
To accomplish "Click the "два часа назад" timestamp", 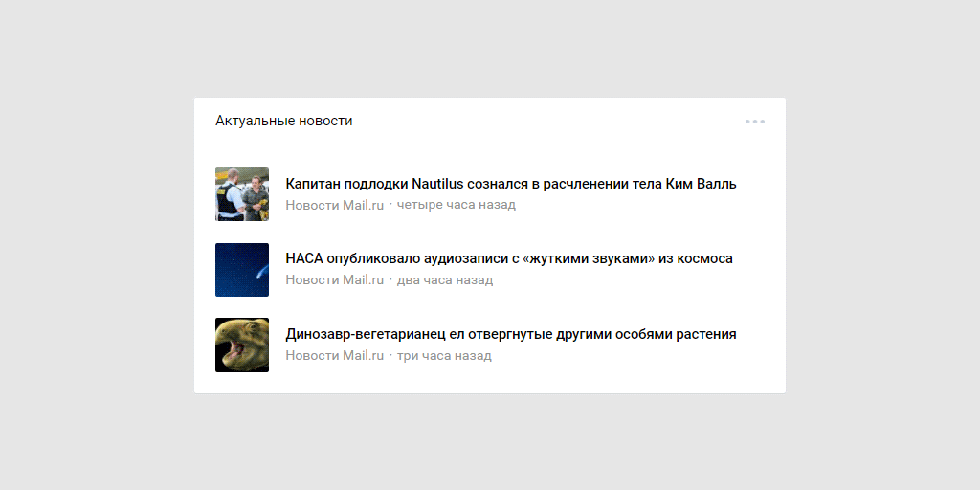I will (444, 280).
